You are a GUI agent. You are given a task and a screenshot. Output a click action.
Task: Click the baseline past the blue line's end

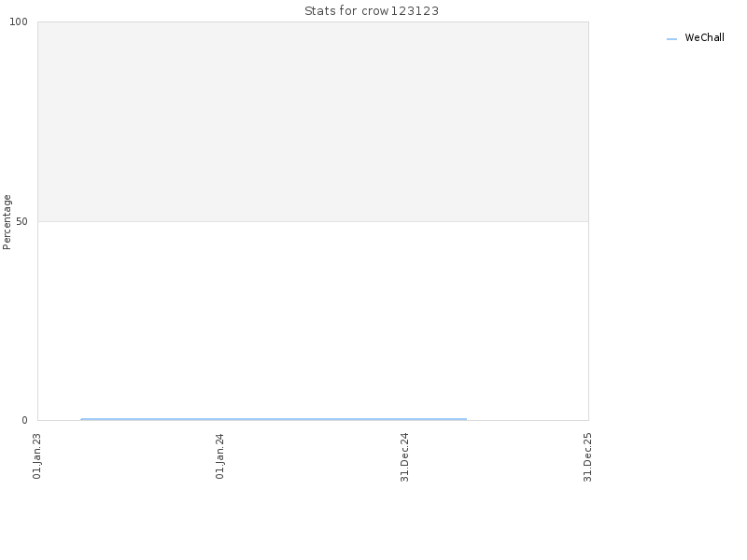528,420
